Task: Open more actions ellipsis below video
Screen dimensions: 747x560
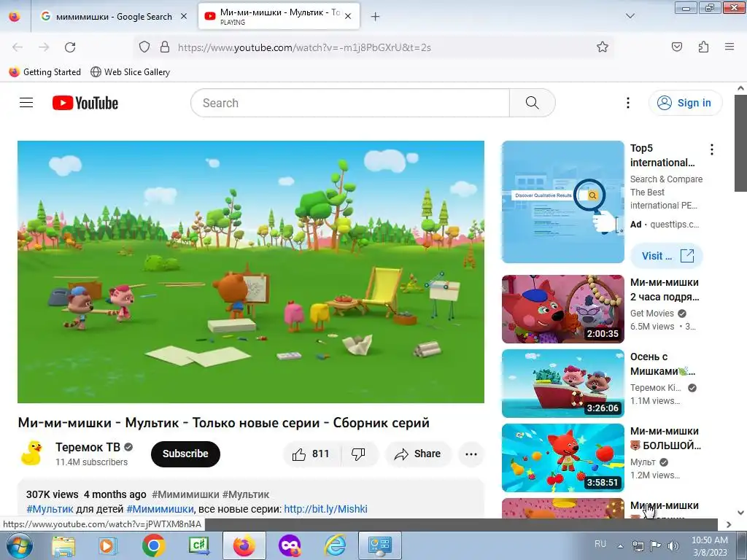Action: [471, 454]
